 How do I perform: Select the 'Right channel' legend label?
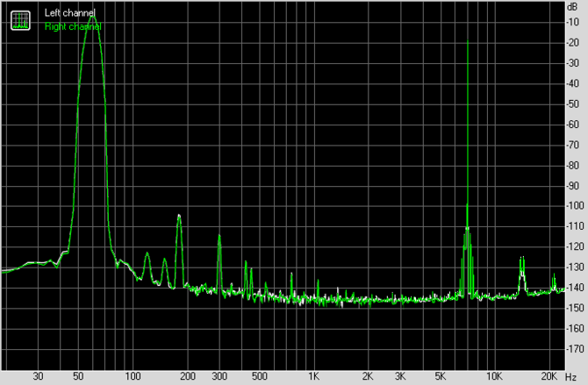point(73,26)
